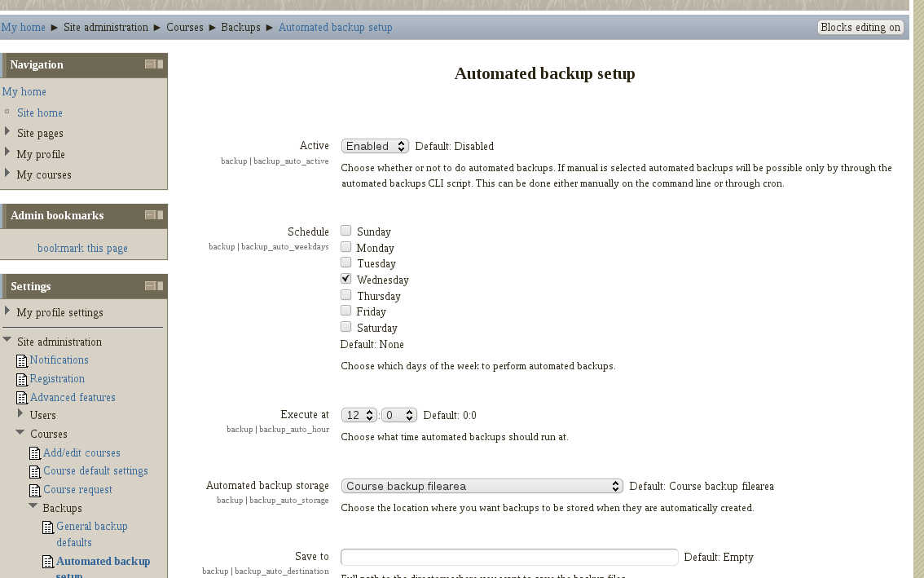Check the Sunday schedule checkbox
The image size is (924, 578).
346,231
